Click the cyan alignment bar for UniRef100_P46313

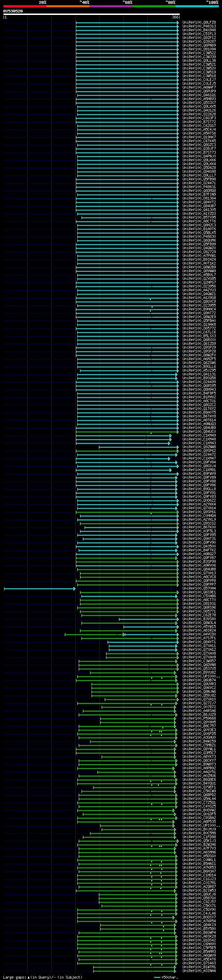click(127, 26)
